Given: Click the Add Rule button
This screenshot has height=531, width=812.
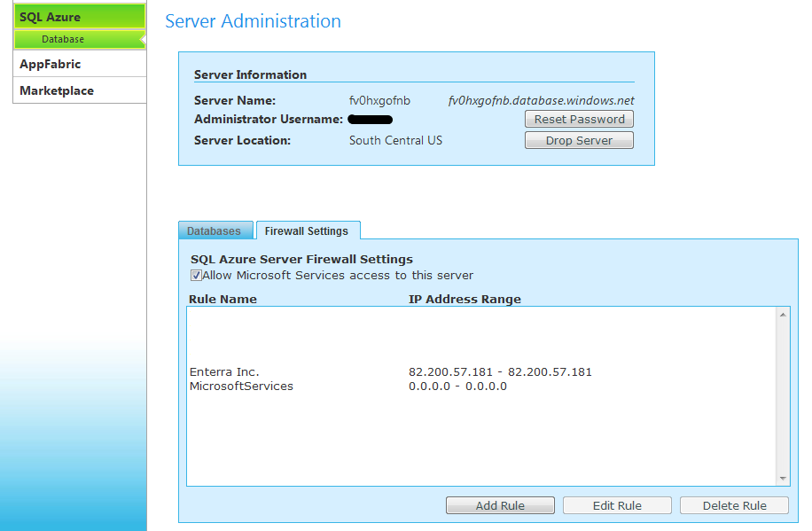Looking at the screenshot, I should [x=500, y=505].
